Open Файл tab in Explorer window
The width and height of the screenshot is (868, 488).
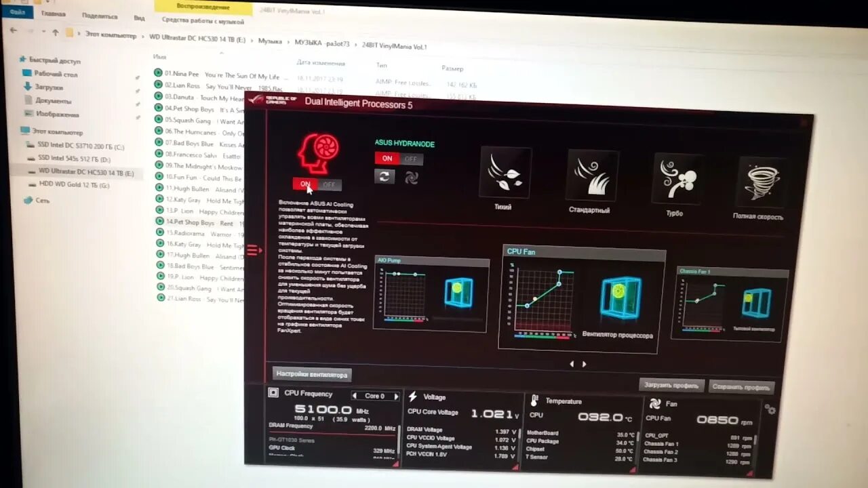coord(18,12)
